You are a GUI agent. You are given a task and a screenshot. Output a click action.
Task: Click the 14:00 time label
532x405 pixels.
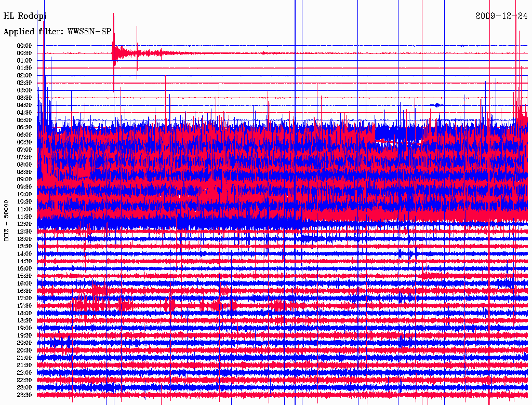pyautogui.click(x=24, y=254)
